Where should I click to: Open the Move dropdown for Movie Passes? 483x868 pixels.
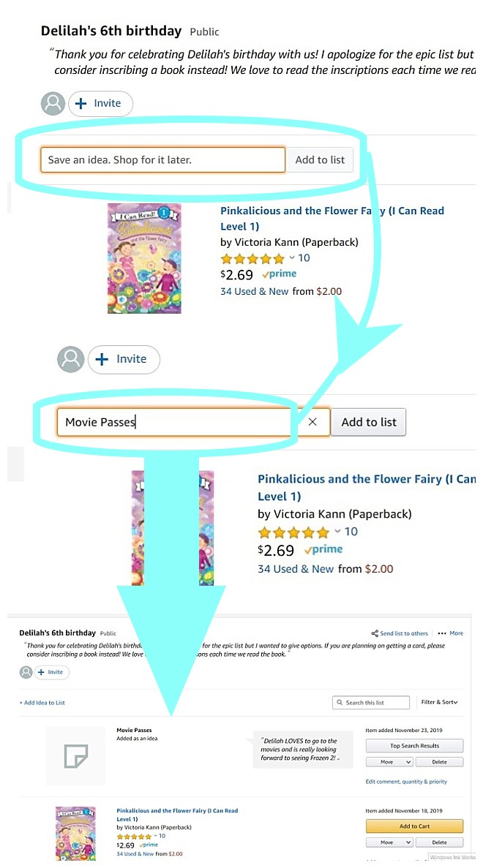[x=389, y=762]
